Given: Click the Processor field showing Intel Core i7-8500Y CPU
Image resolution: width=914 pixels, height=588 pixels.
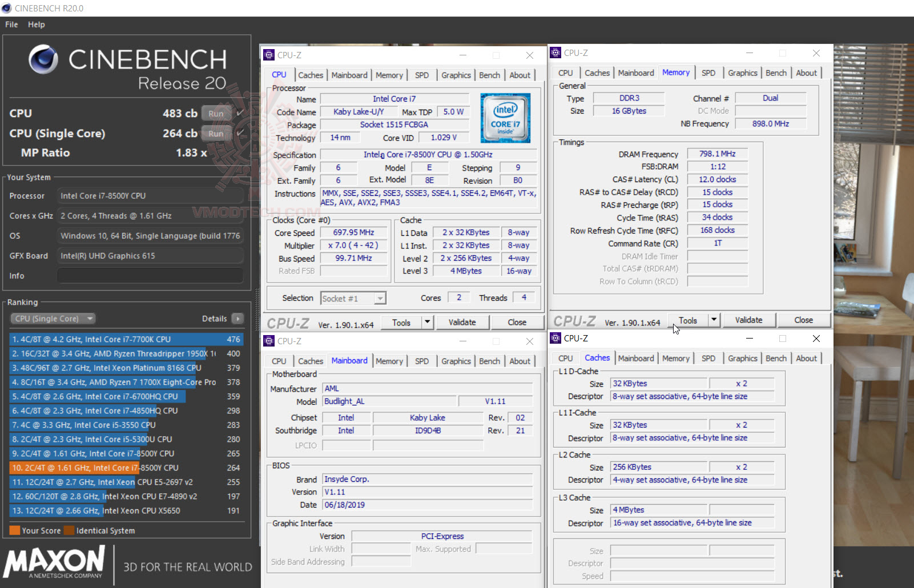Looking at the screenshot, I should pos(150,196).
